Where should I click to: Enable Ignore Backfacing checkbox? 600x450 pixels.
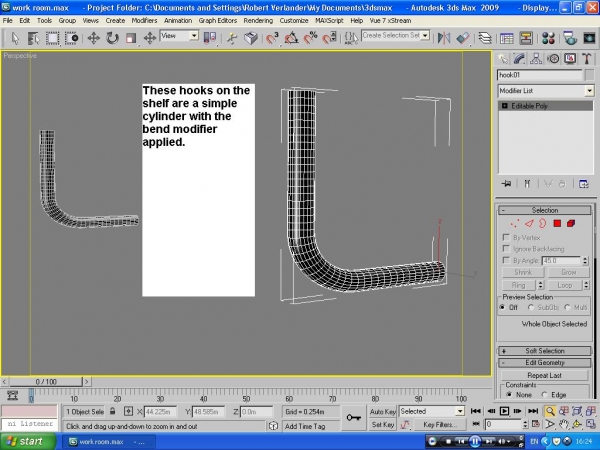tap(506, 248)
